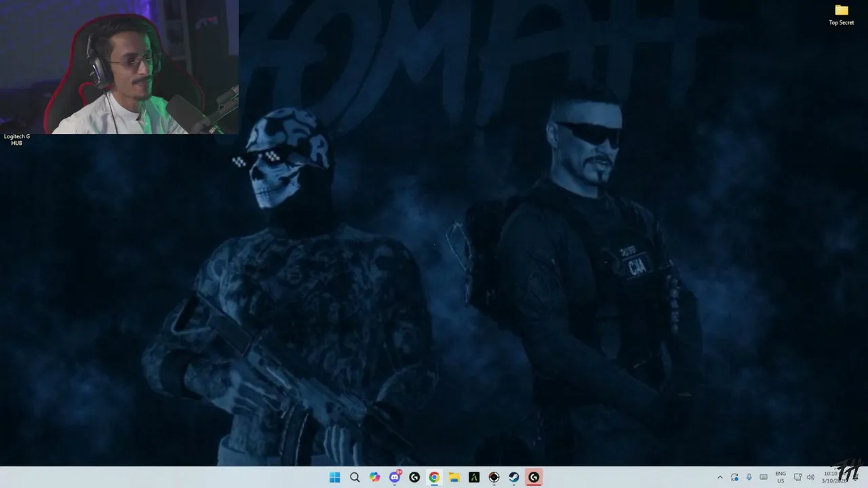Open network settings from the tray
Image resolution: width=868 pixels, height=488 pixels.
tap(797, 477)
